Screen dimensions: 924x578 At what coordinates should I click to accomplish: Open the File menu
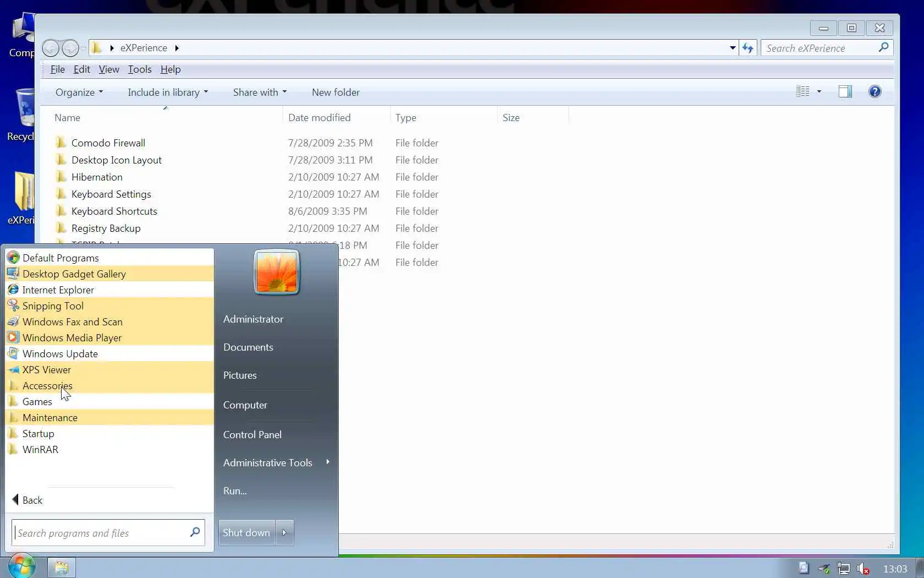click(57, 69)
